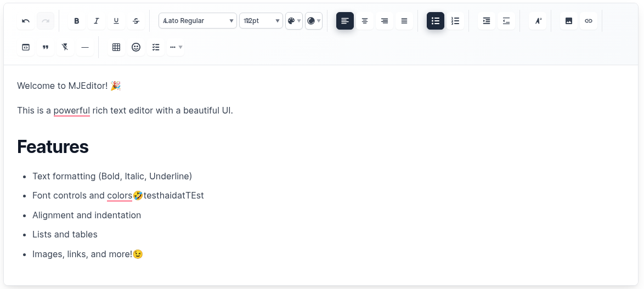Toggle strikethrough formatting

(x=136, y=21)
